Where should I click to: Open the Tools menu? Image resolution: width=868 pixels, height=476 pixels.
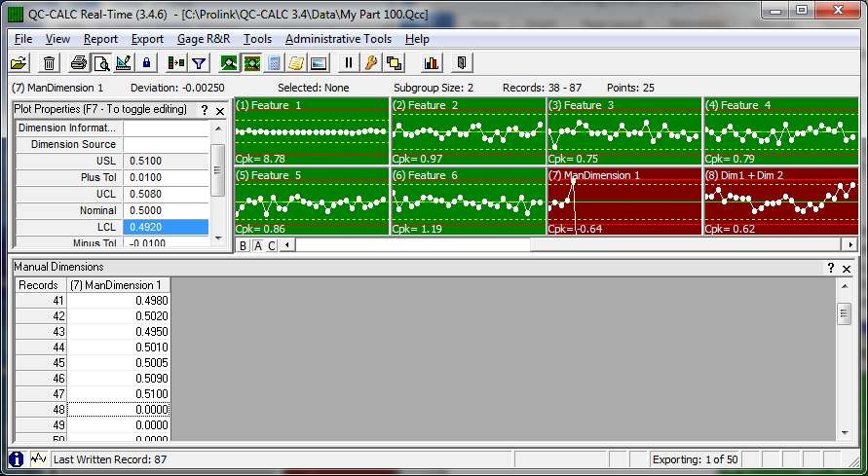click(257, 39)
